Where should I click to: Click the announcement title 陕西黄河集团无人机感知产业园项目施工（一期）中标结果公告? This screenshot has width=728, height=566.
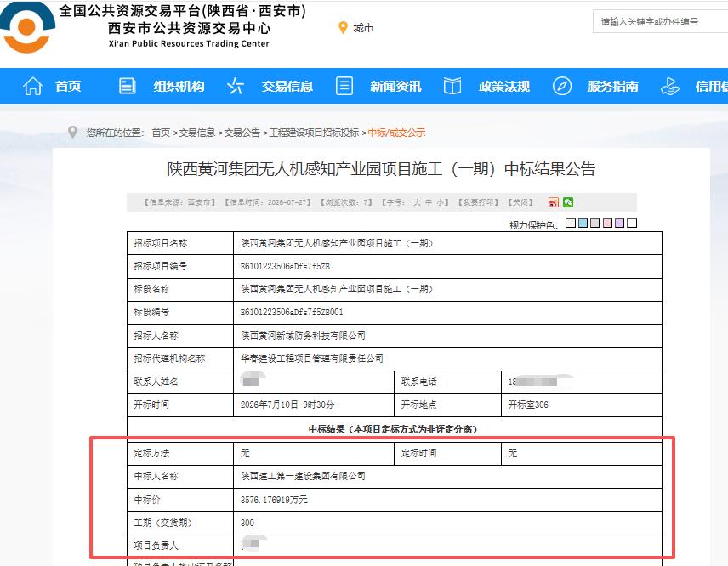point(381,169)
